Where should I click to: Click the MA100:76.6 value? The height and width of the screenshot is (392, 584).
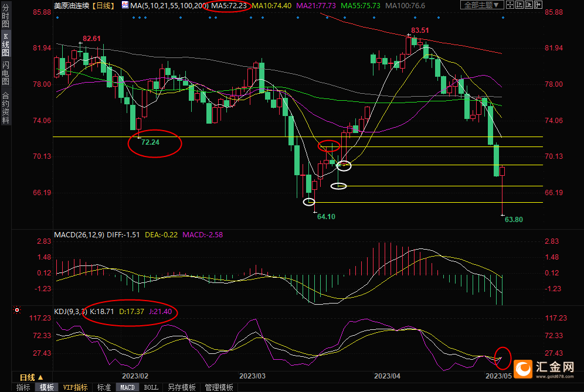click(x=405, y=6)
